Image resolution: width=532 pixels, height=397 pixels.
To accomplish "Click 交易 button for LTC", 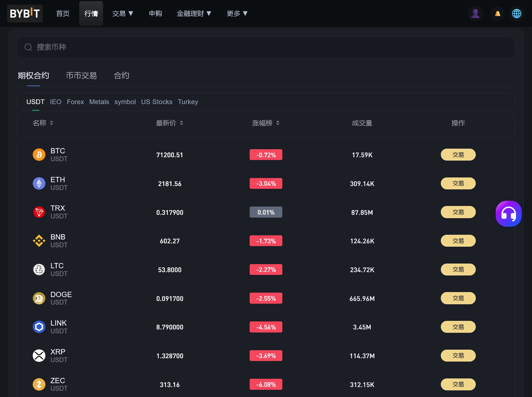I will point(458,270).
